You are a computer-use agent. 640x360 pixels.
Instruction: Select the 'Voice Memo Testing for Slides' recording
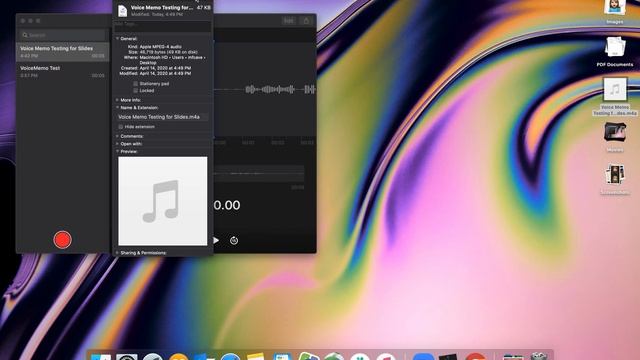(x=62, y=52)
